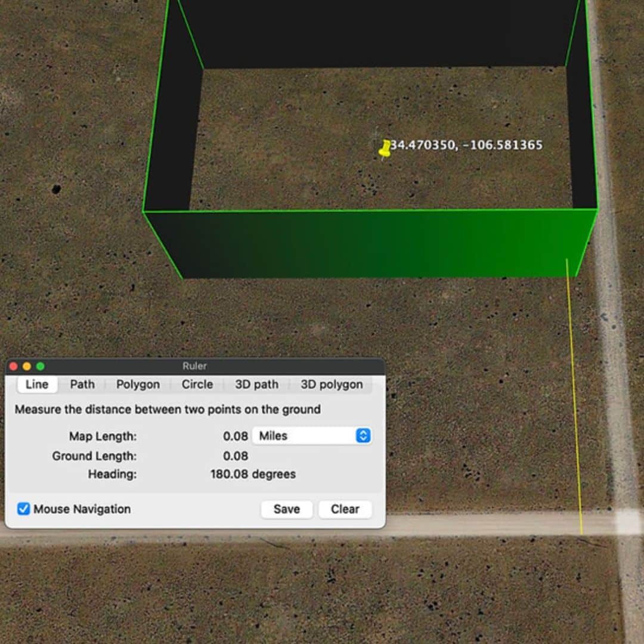
Task: Close the Ruler window with red button
Action: pos(14,366)
